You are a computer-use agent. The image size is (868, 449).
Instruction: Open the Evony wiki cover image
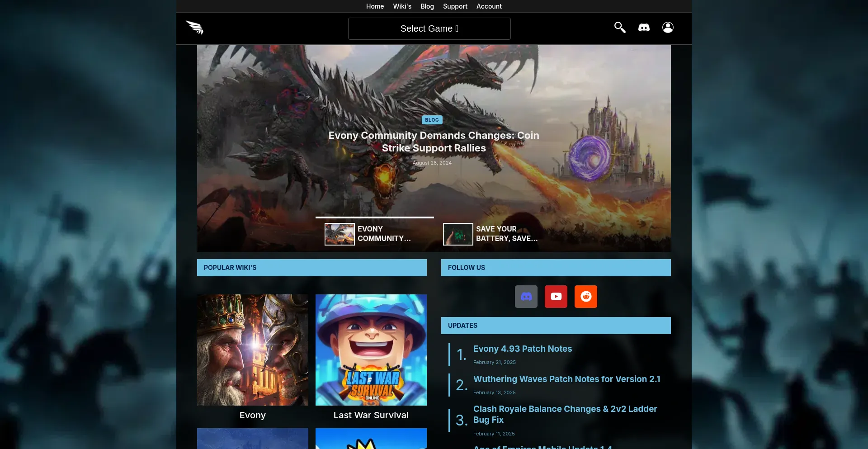(x=253, y=350)
